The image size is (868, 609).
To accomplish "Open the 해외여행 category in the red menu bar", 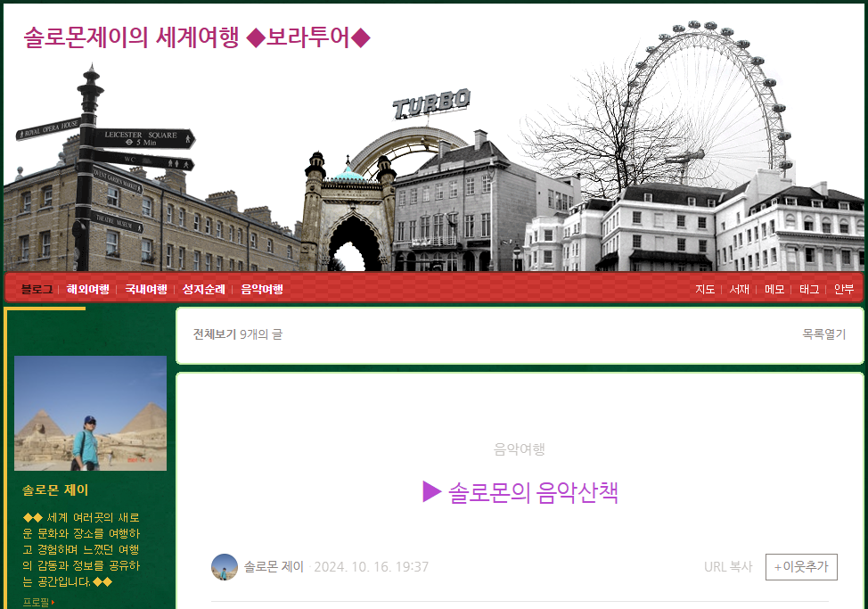I will point(88,290).
